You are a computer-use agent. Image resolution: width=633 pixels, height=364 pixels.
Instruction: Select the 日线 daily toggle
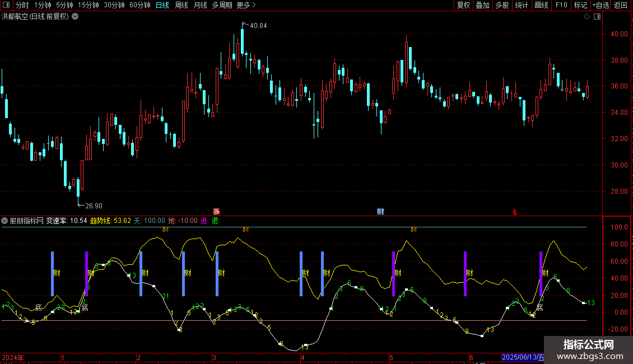[162, 6]
